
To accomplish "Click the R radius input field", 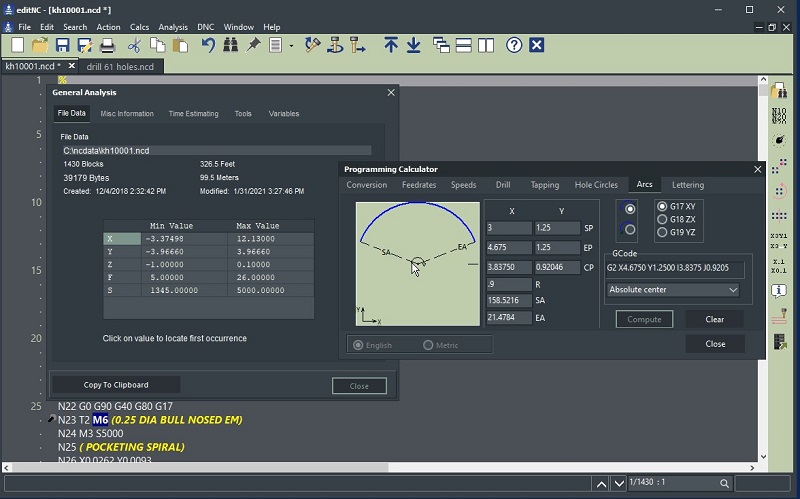I will (508, 284).
